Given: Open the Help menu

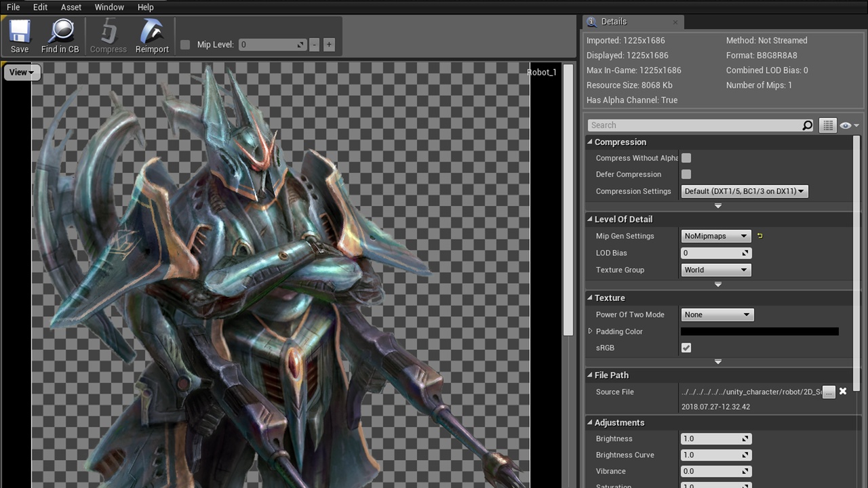Looking at the screenshot, I should pyautogui.click(x=146, y=7).
